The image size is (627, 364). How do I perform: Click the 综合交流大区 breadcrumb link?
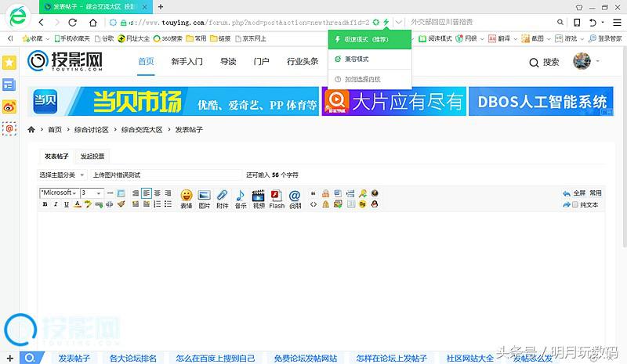click(142, 130)
